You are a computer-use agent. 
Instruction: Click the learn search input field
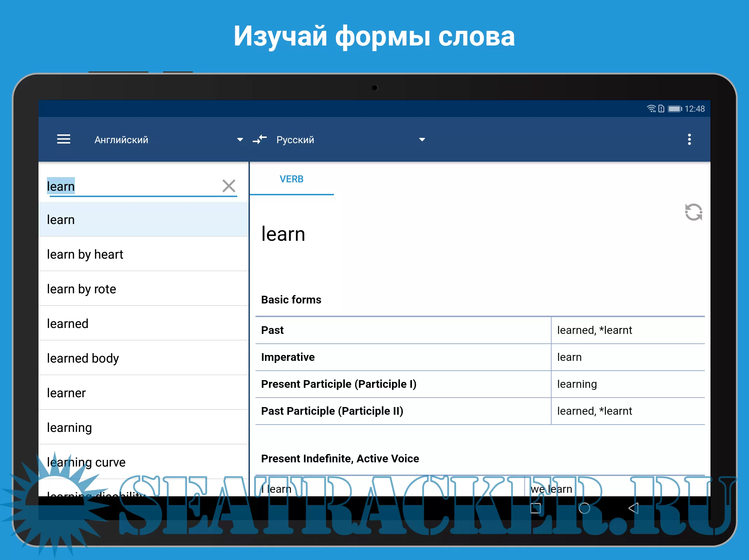[133, 186]
